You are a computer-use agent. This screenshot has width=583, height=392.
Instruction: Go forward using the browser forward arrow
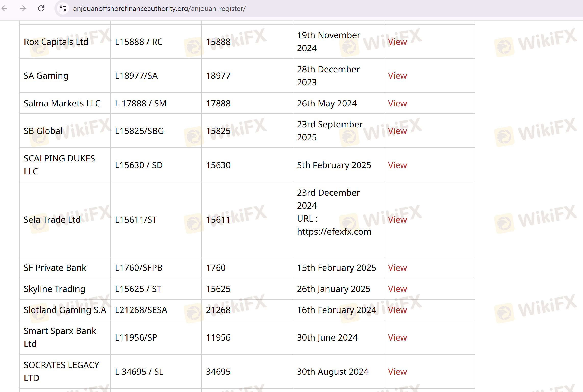coord(23,9)
